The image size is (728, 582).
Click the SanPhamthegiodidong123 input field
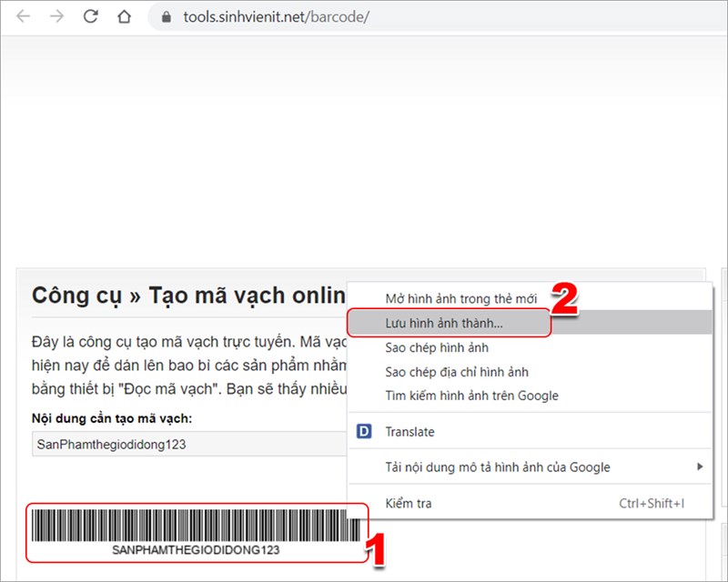click(x=182, y=444)
